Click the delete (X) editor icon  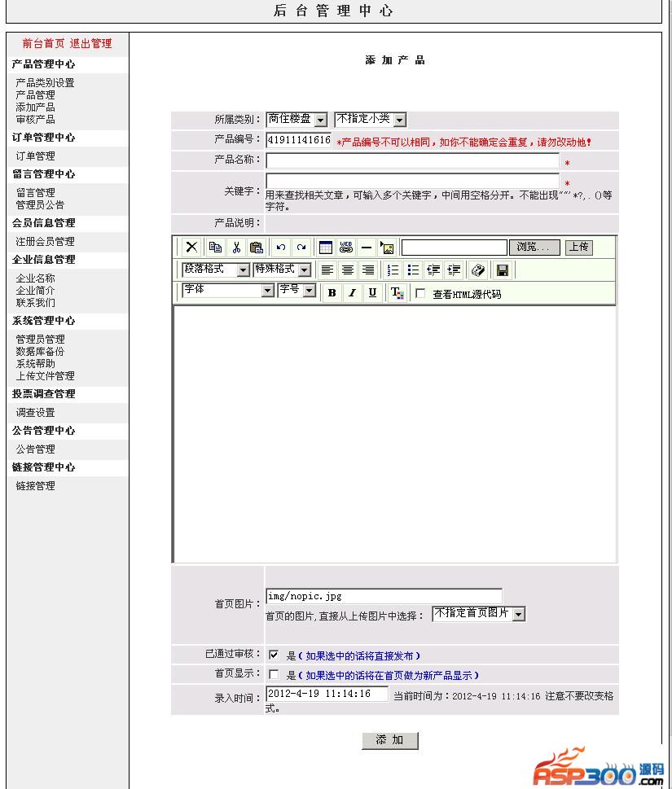tap(191, 247)
